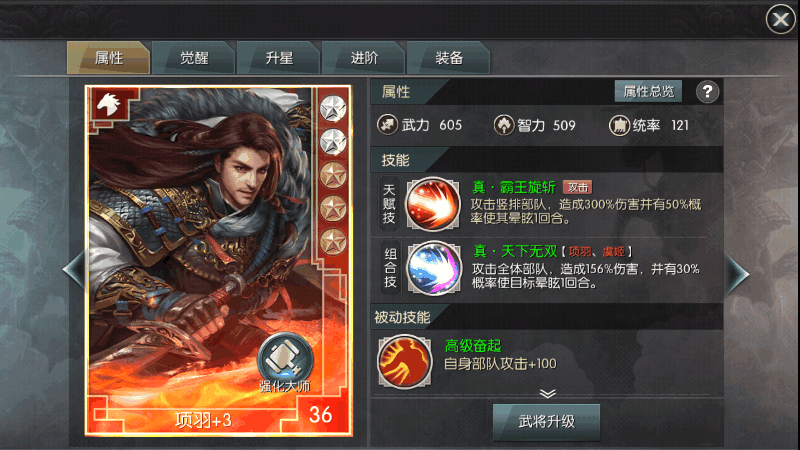Switch to the 觉醒 tab
This screenshot has height=450, width=800.
click(x=194, y=58)
